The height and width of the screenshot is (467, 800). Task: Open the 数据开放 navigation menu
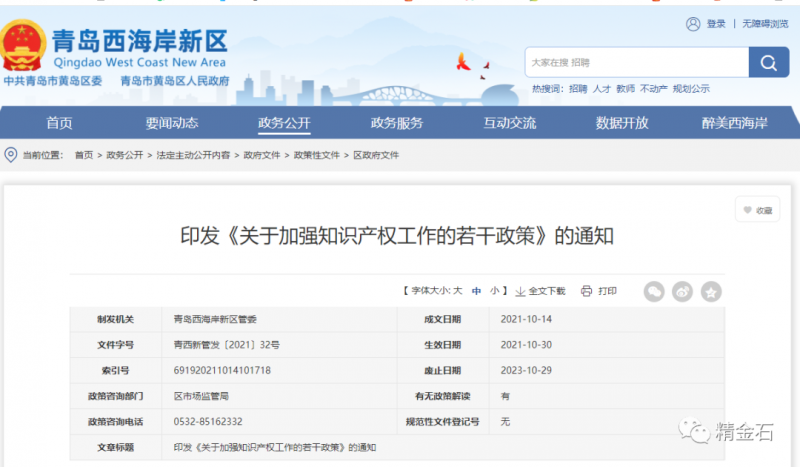click(622, 123)
